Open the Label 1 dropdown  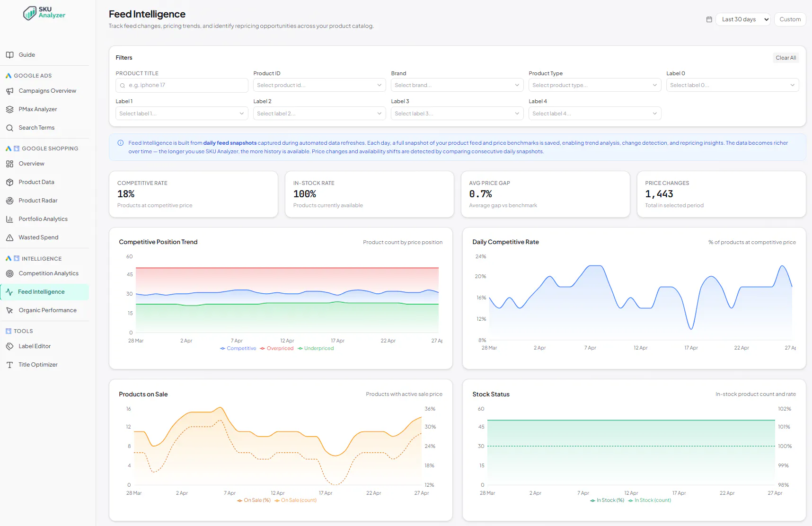(182, 114)
